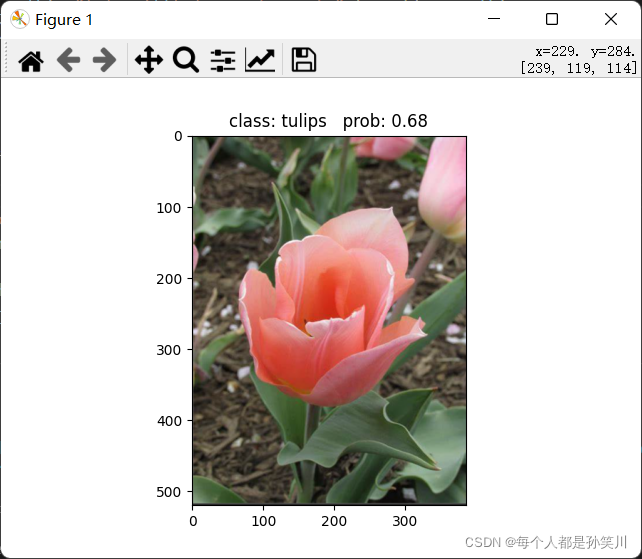Click the title 'class: tulips prob: 0.68'
The height and width of the screenshot is (559, 642).
tap(328, 121)
